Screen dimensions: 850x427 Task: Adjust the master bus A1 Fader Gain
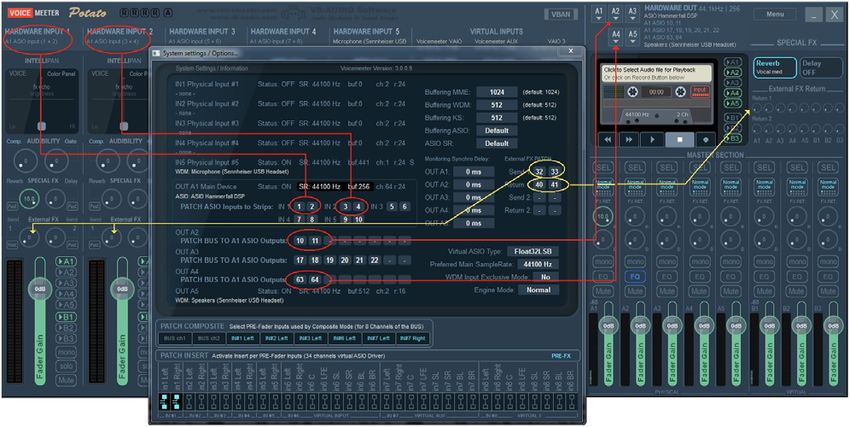click(609, 326)
